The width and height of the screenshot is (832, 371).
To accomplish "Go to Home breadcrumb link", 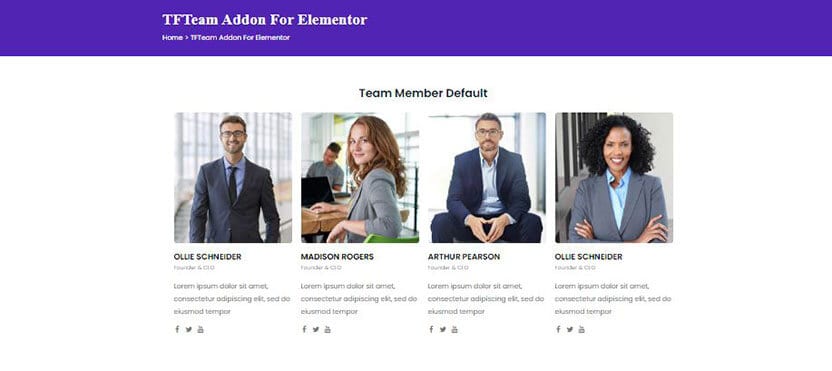I will 172,38.
